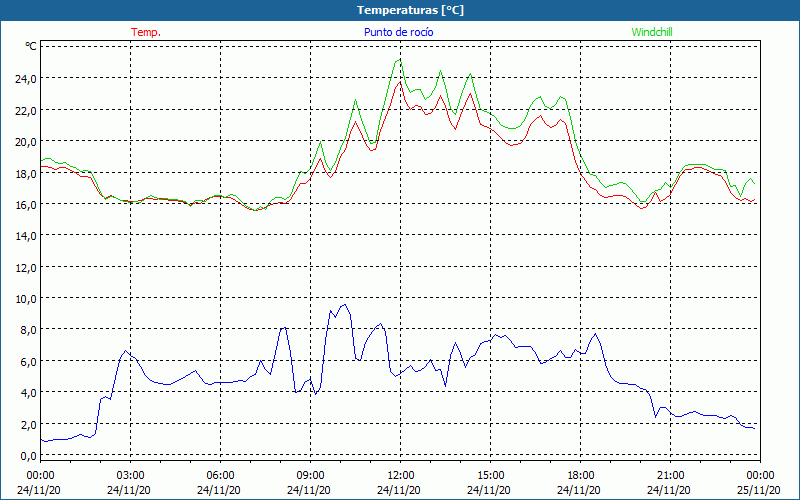Pick the 12:00 time label on x-axis
800x500 pixels.
[x=400, y=475]
